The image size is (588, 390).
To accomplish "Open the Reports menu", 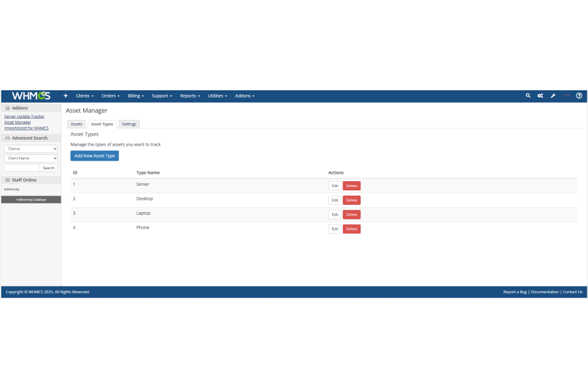I will click(190, 96).
